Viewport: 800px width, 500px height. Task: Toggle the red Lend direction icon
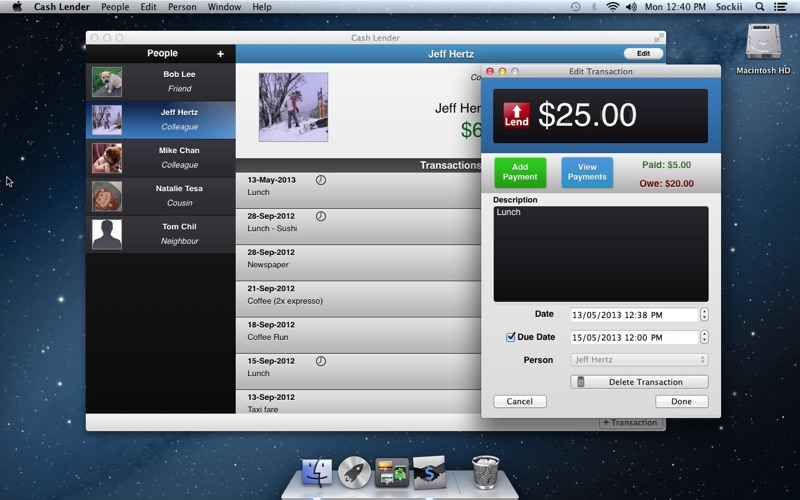point(516,115)
